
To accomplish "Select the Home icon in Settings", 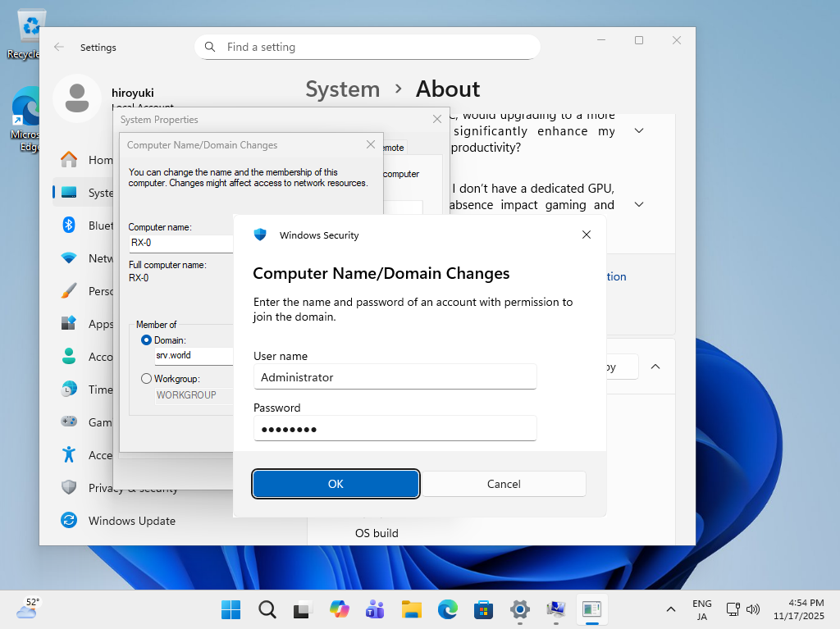I will (x=70, y=160).
